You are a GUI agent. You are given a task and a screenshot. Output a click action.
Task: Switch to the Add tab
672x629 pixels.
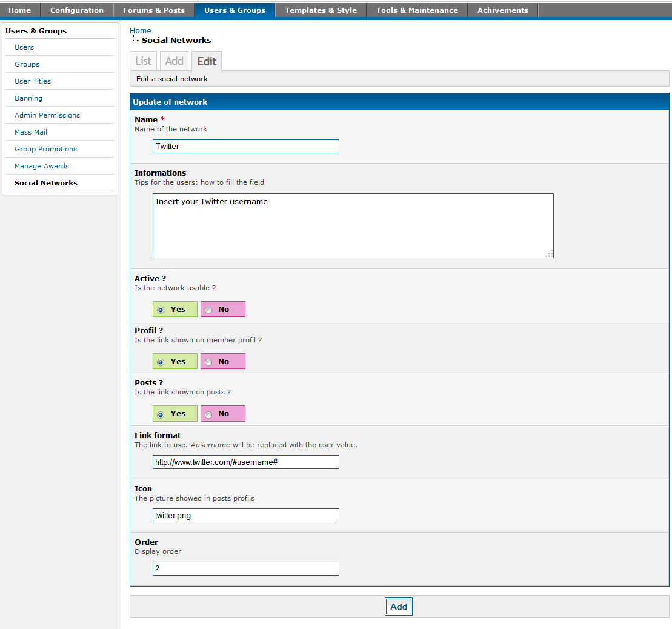(x=174, y=61)
